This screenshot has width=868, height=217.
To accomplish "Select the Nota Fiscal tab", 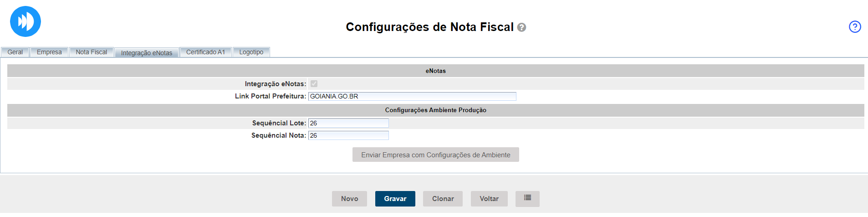I will pyautogui.click(x=92, y=52).
